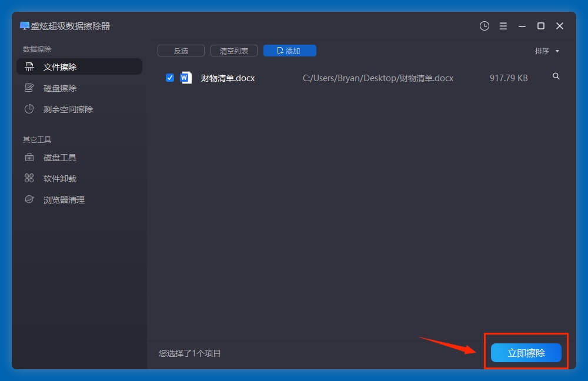Screen dimensions: 588x381
Task: Maximize the application window
Action: 541,26
